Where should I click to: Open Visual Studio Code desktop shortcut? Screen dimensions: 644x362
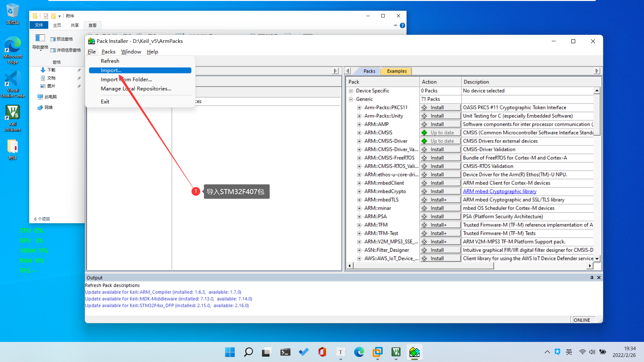coord(13,84)
